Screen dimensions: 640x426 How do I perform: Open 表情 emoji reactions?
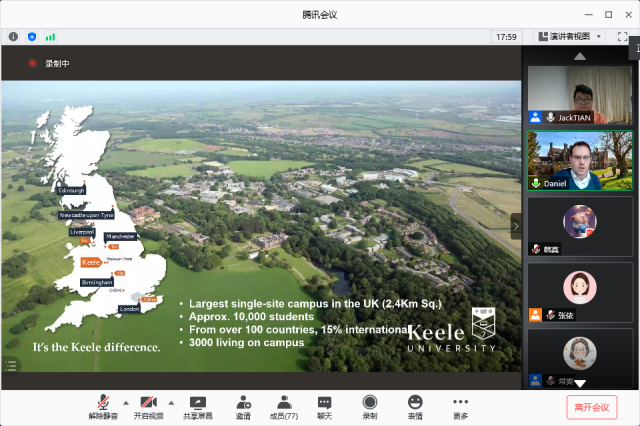[415, 407]
